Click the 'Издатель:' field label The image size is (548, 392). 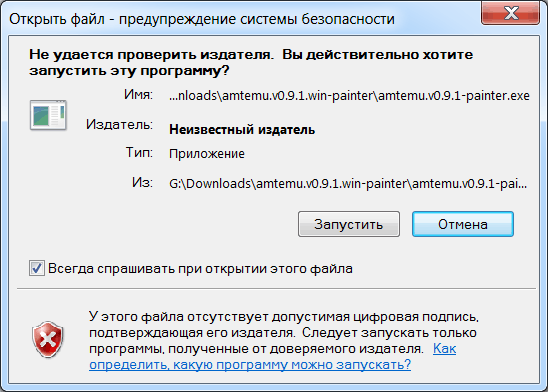[x=120, y=124]
